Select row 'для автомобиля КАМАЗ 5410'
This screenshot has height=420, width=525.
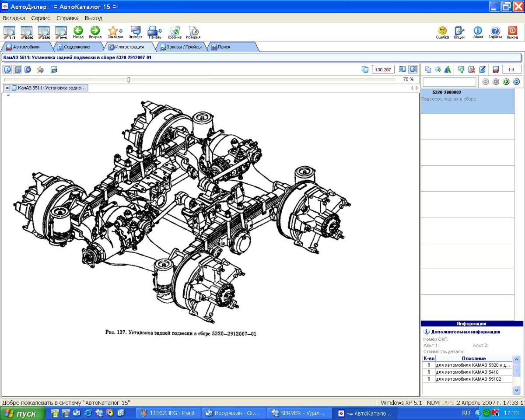pyautogui.click(x=467, y=372)
